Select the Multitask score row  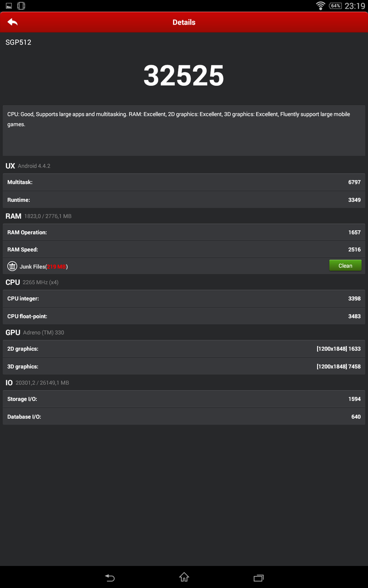click(x=184, y=182)
